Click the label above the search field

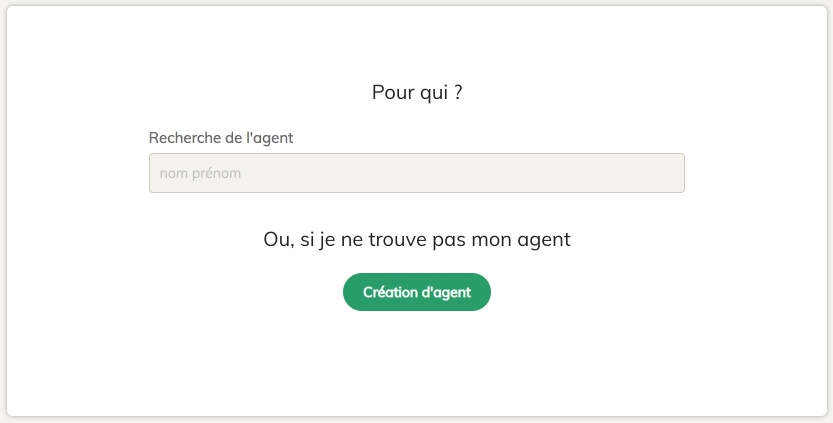tap(221, 138)
